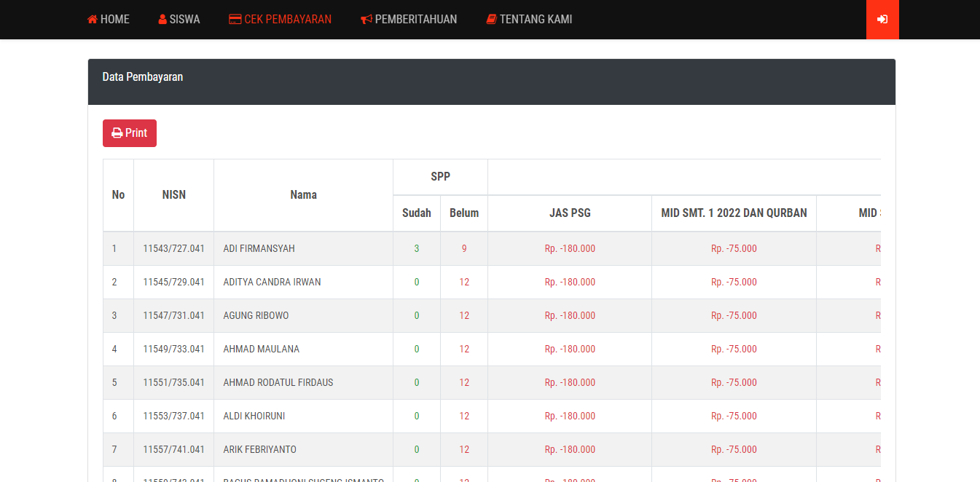Open the PEMBERITAHUAN menu
Screen dimensions: 980x482
tap(415, 20)
